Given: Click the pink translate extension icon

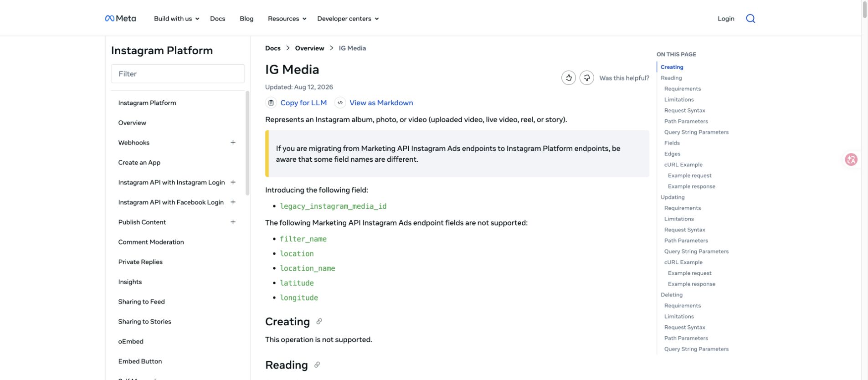Looking at the screenshot, I should coord(851,159).
